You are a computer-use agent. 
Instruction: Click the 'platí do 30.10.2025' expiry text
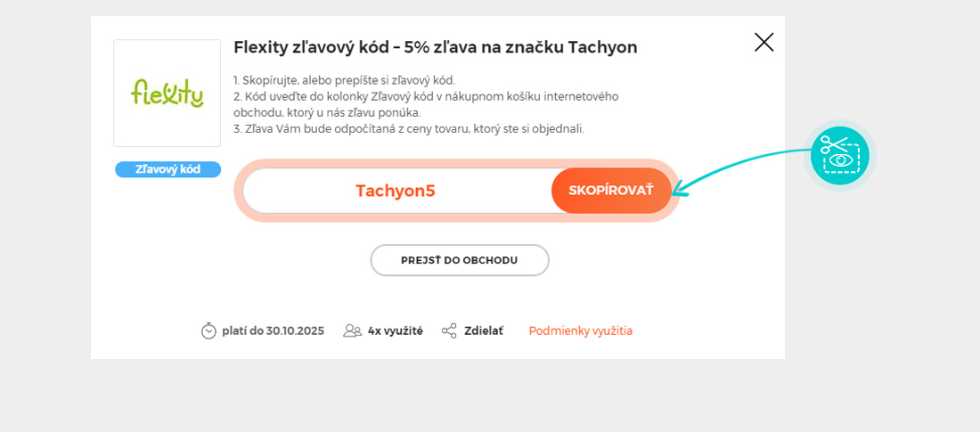[273, 330]
